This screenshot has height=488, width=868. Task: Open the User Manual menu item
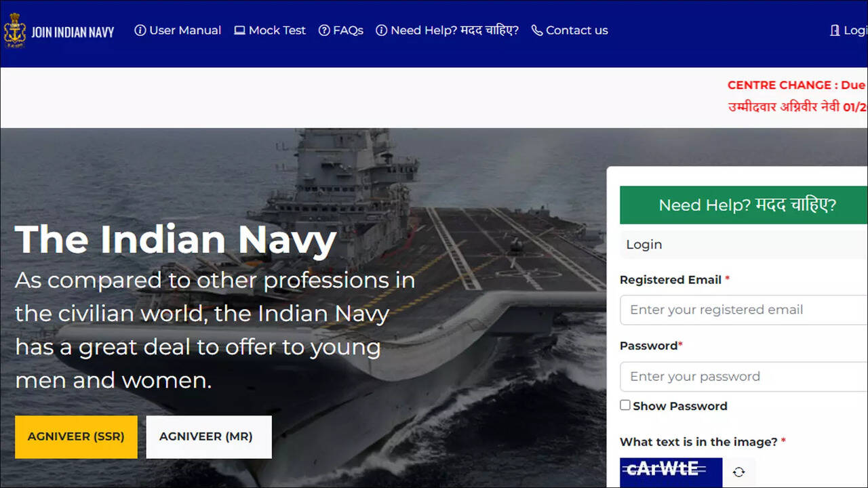185,30
